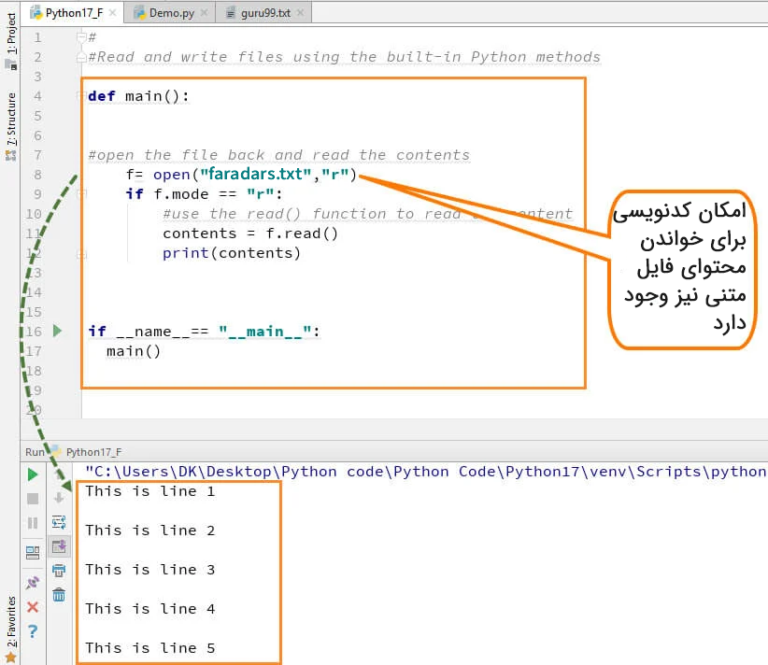The image size is (768, 665).
Task: Click the Restore Layout icon in Run panel
Action: point(32,551)
